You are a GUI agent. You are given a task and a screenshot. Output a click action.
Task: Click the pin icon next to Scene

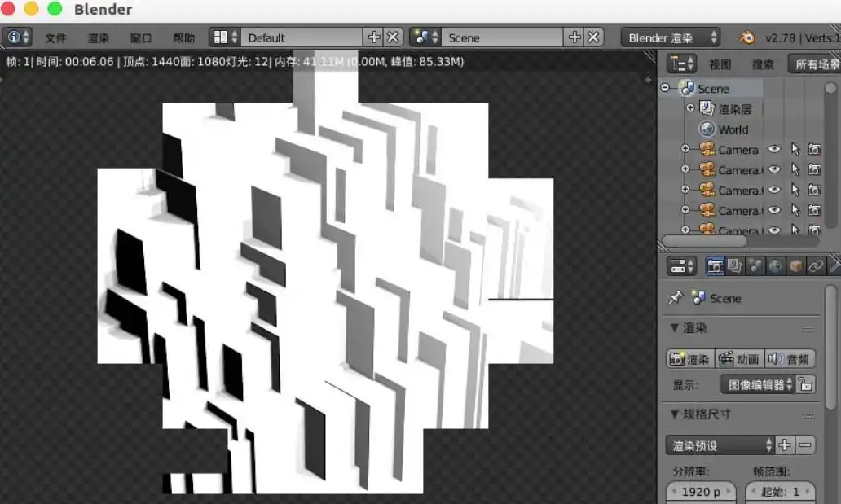point(675,298)
